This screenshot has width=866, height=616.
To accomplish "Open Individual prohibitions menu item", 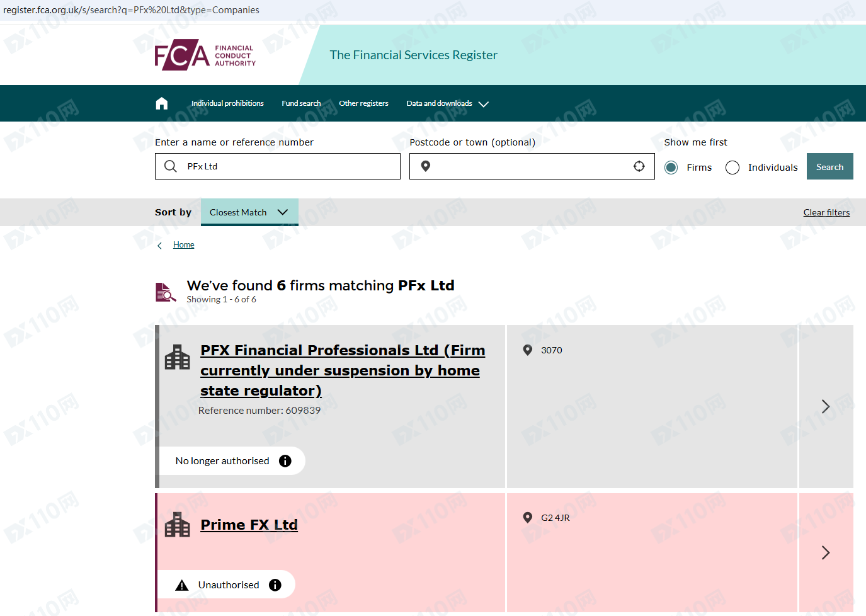I will click(x=227, y=103).
